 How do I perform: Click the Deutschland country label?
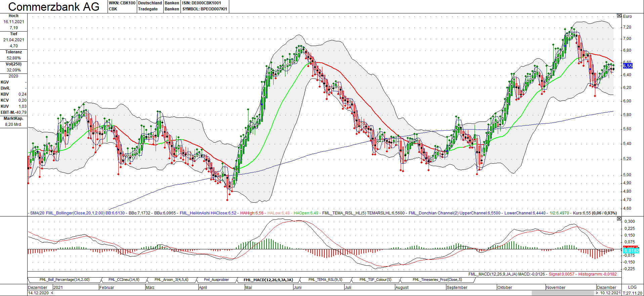[150, 3]
